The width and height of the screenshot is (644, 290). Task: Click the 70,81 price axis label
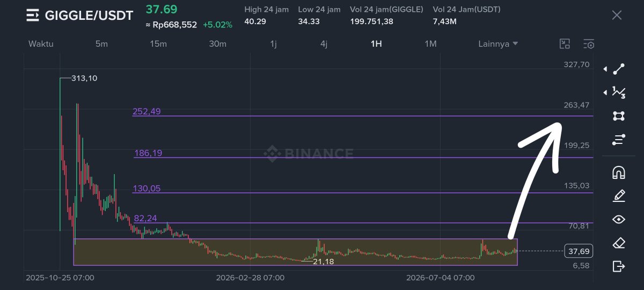coord(579,226)
